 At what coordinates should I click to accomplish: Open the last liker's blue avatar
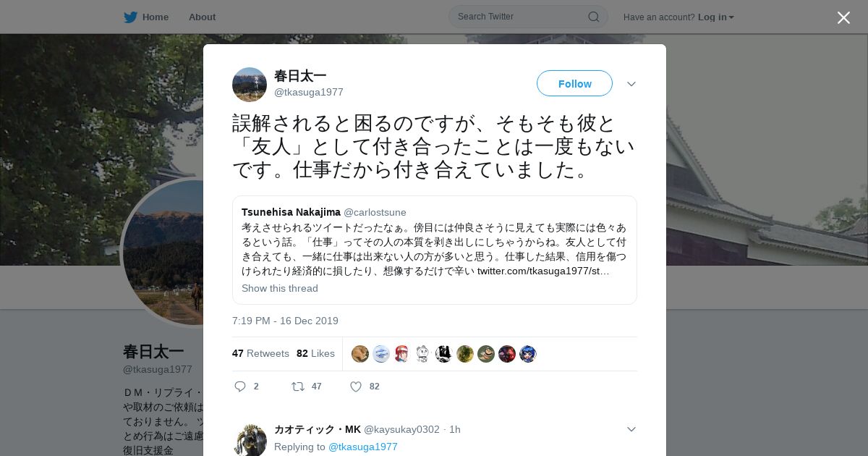[528, 354]
